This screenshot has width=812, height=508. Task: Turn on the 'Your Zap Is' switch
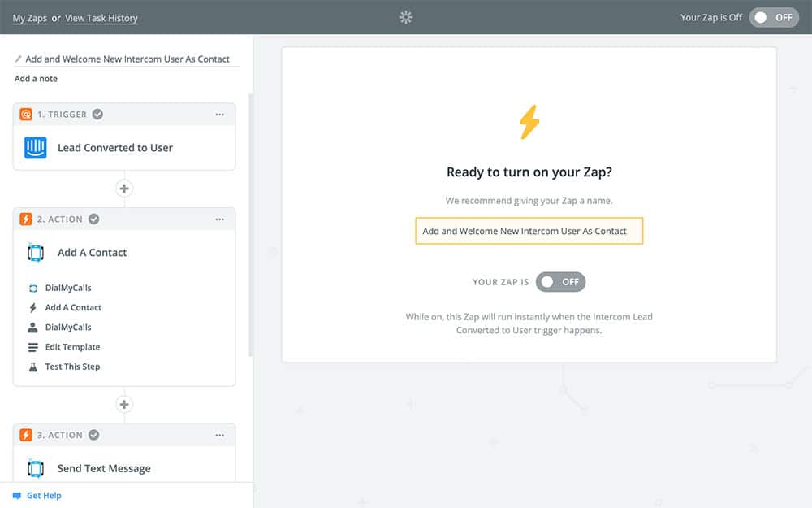click(560, 282)
